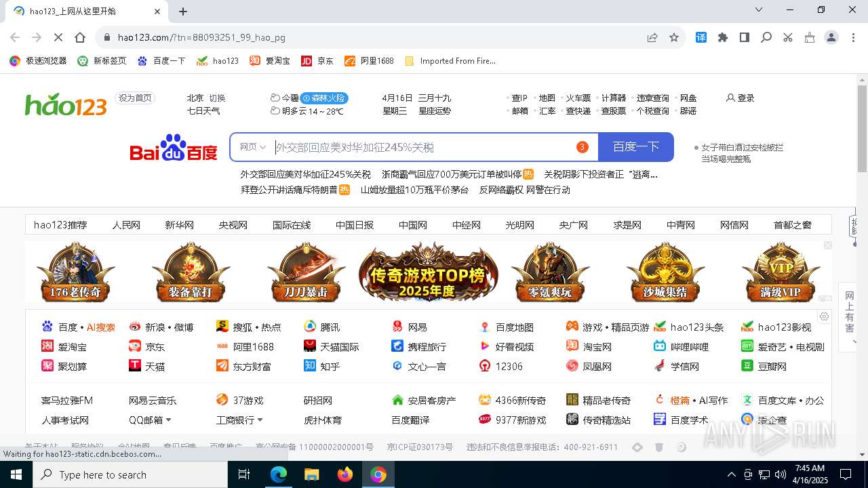Click the hao123 logo
868x488 pixels.
tap(66, 104)
